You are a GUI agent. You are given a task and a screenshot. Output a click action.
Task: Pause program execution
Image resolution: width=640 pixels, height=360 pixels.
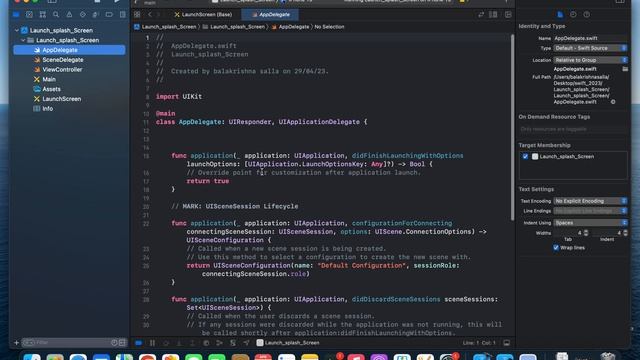152,343
